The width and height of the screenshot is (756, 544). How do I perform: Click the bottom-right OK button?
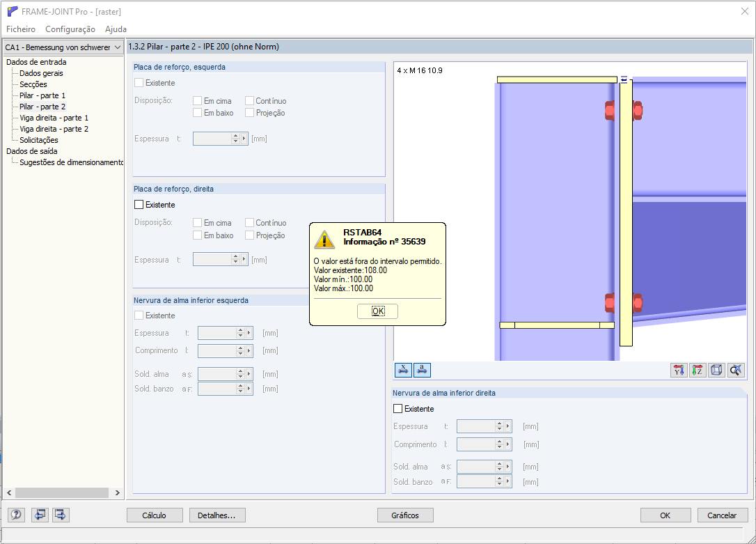click(666, 515)
